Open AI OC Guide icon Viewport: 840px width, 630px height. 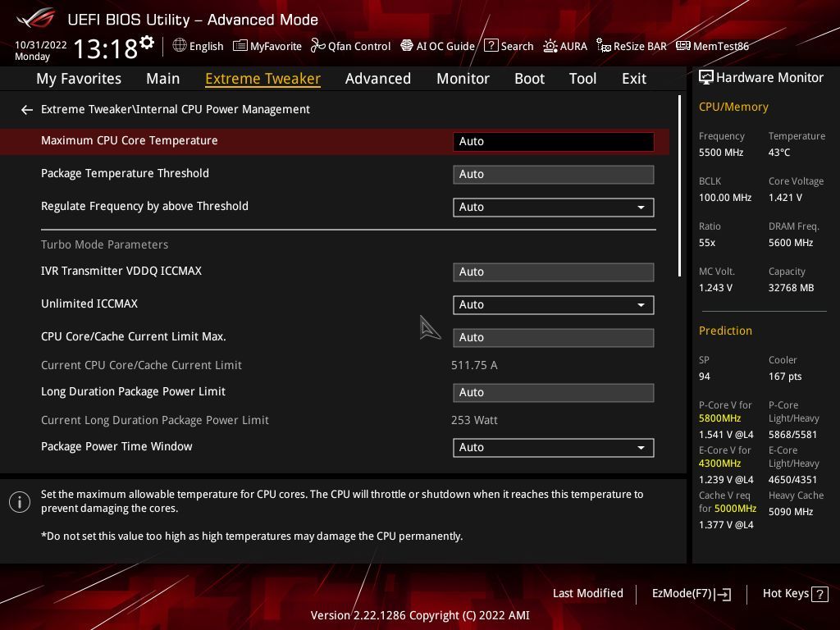click(x=407, y=46)
